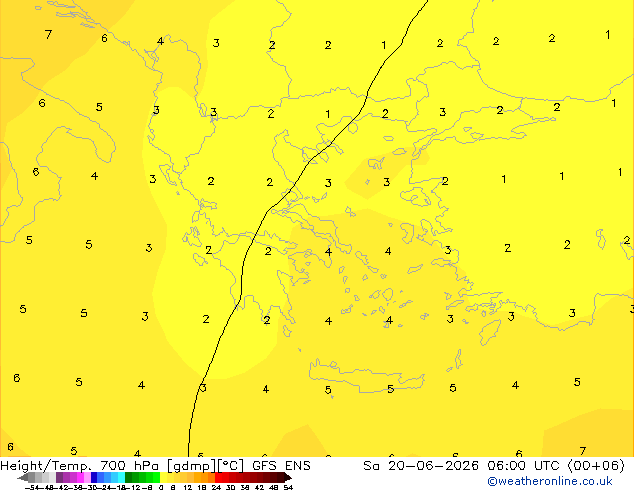Click the '7' value nearest map's top-left corner

point(49,34)
